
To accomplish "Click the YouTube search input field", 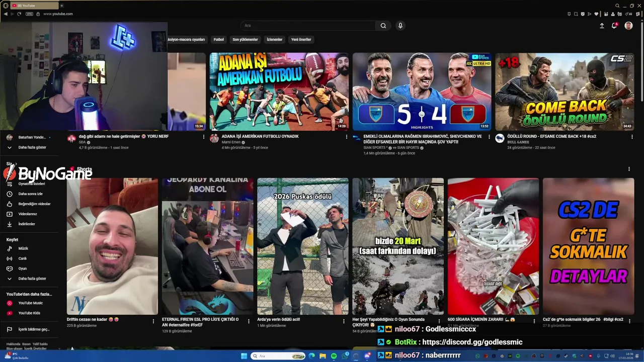I will (x=309, y=26).
